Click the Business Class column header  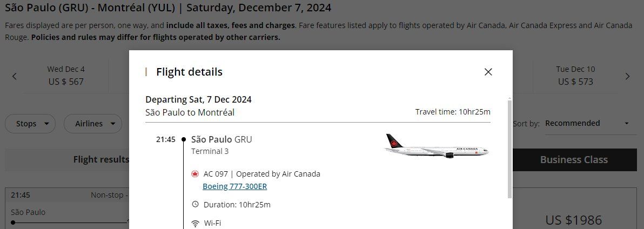pyautogui.click(x=574, y=160)
